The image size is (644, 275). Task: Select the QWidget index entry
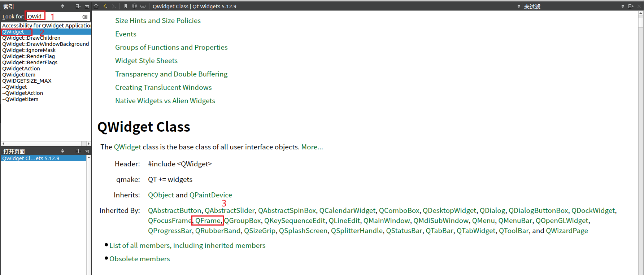[x=47, y=32]
